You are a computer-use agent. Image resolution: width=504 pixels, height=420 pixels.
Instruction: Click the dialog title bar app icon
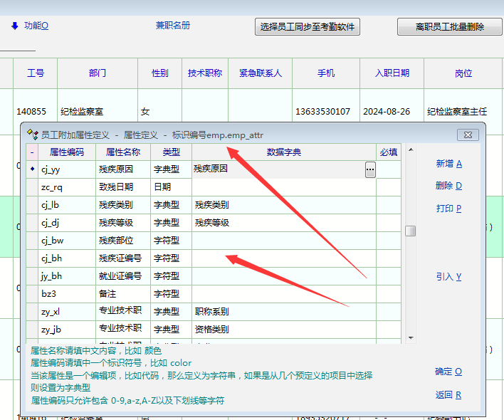click(x=32, y=134)
